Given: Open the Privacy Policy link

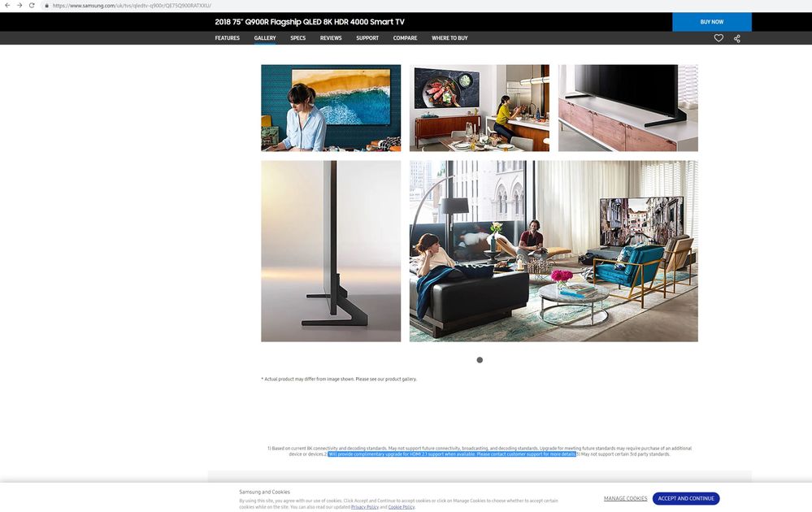Looking at the screenshot, I should click(365, 507).
